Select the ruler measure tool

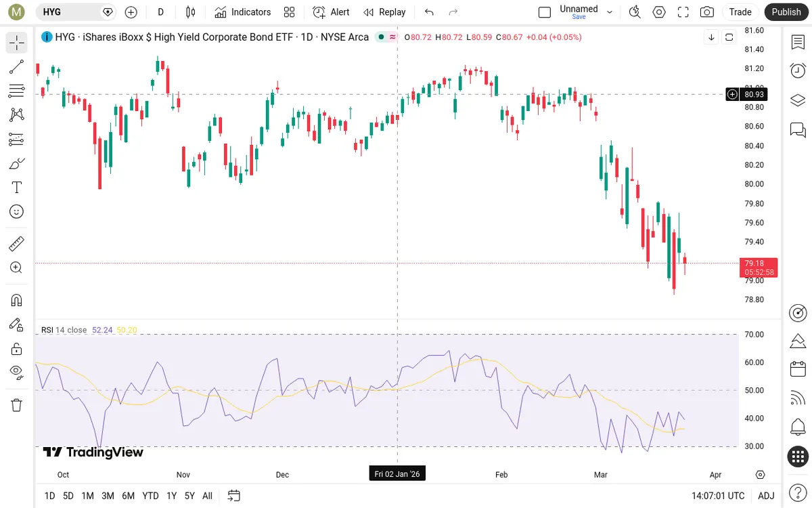pyautogui.click(x=17, y=243)
